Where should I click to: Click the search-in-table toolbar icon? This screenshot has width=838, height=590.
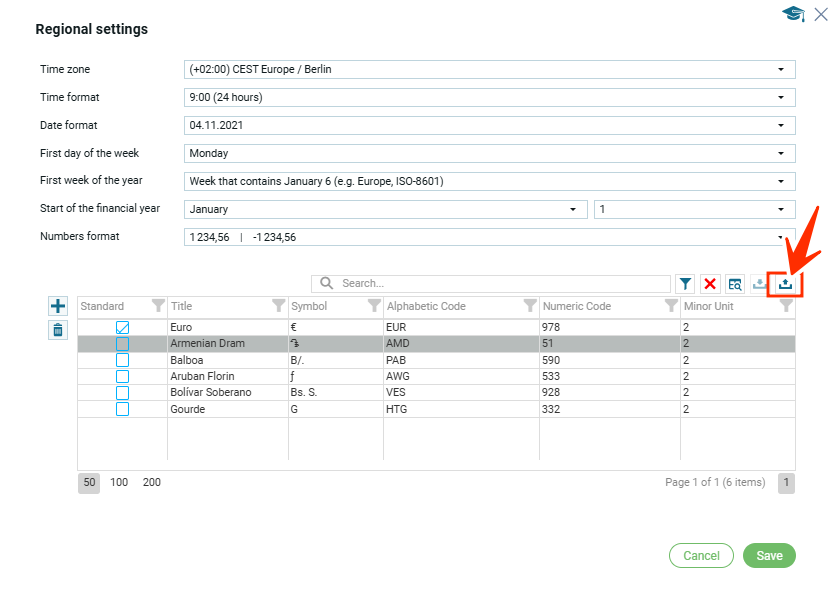(x=735, y=284)
